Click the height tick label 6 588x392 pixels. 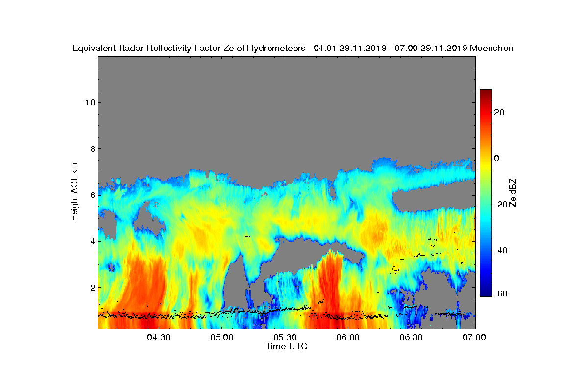pyautogui.click(x=92, y=195)
